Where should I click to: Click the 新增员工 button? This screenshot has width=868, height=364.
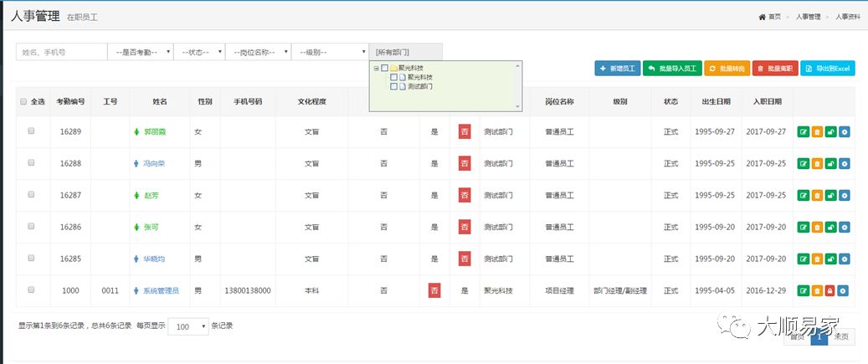point(617,69)
